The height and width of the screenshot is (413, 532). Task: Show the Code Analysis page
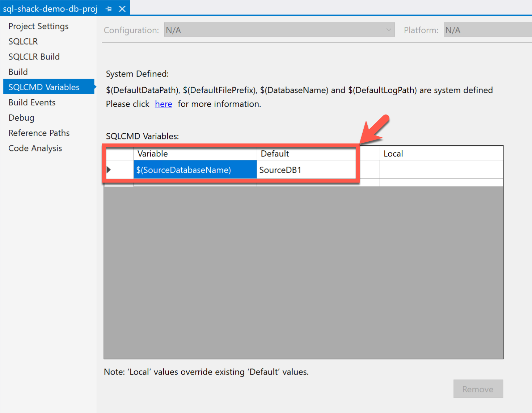click(x=35, y=148)
